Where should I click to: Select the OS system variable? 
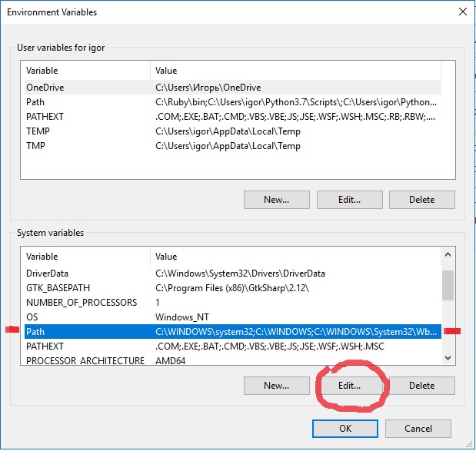click(x=233, y=317)
